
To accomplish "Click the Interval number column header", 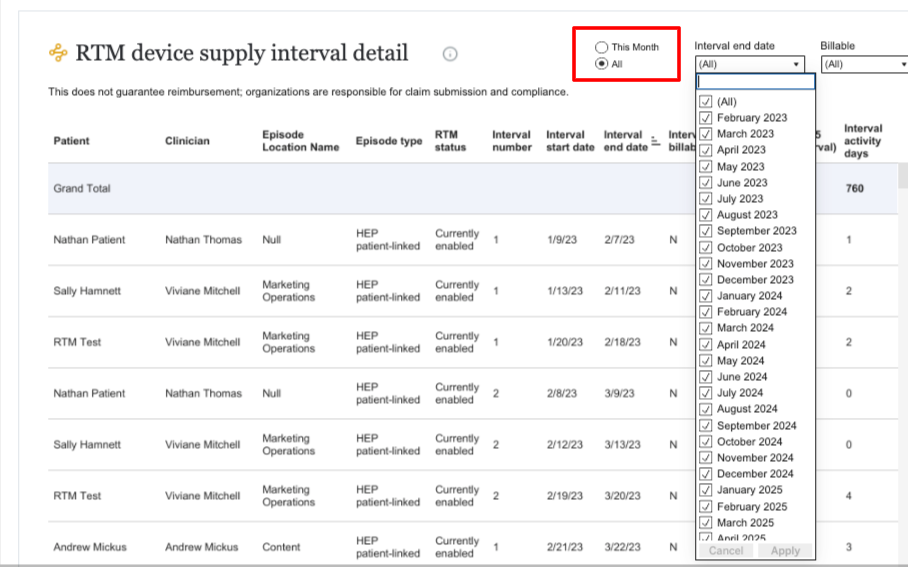I will pos(511,141).
